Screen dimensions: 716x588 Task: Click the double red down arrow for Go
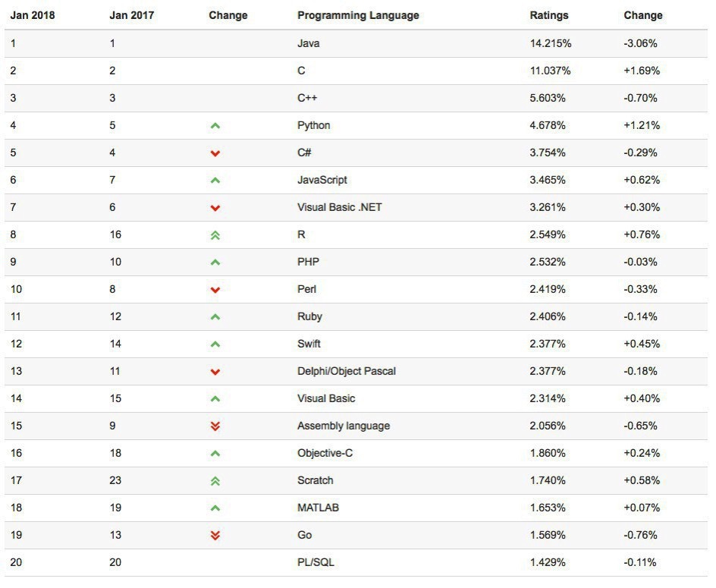215,536
